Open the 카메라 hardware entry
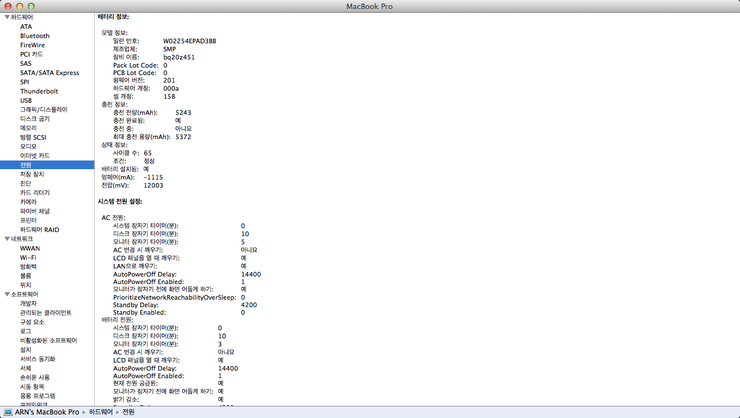This screenshot has width=740, height=418. 28,201
